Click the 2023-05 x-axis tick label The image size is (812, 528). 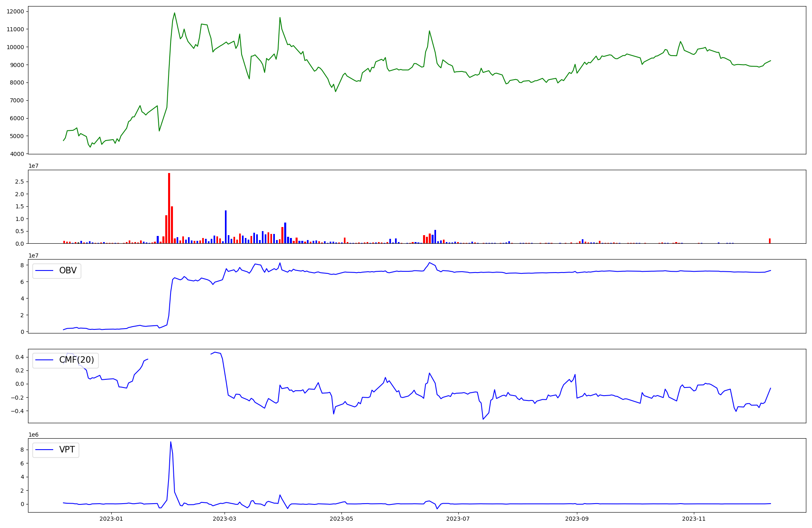coord(341,519)
